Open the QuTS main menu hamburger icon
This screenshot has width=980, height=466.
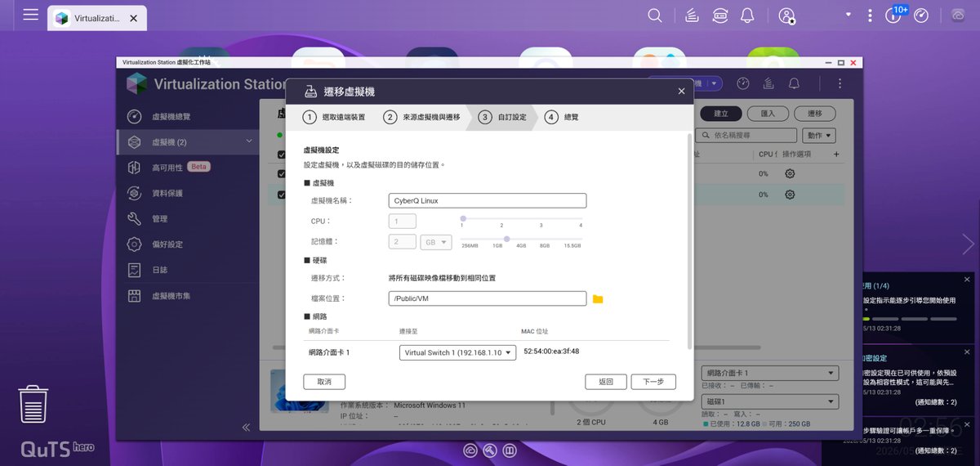tap(30, 15)
